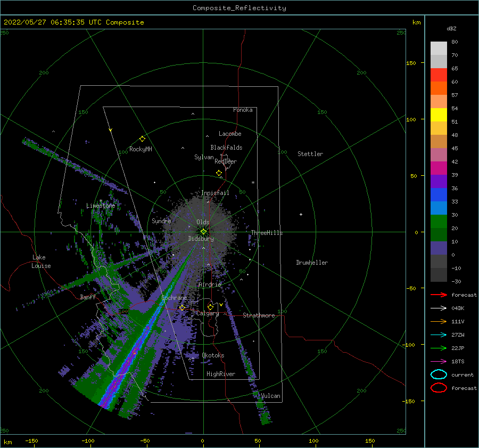Click the Airdrie city label
Viewport: 479px width, 448px height.
(x=210, y=284)
